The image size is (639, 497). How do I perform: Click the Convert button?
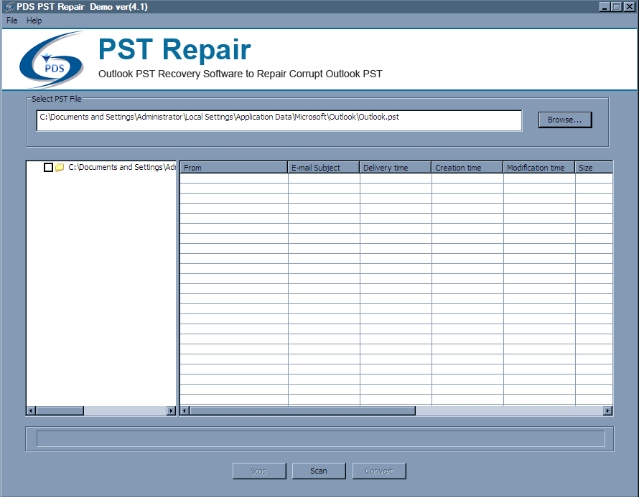click(379, 471)
